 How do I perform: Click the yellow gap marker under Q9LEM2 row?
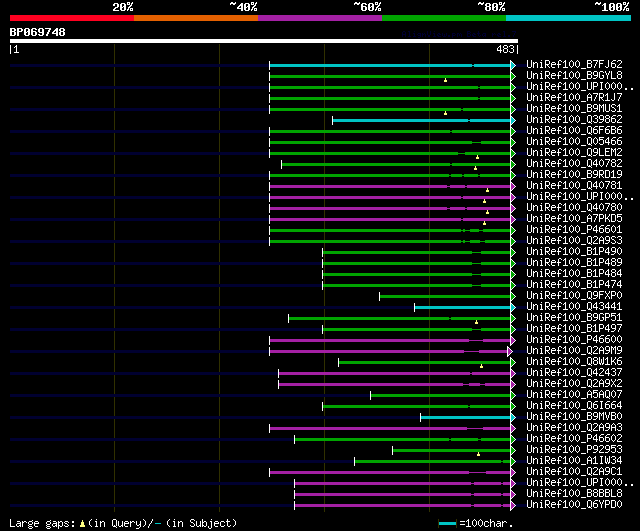(477, 157)
